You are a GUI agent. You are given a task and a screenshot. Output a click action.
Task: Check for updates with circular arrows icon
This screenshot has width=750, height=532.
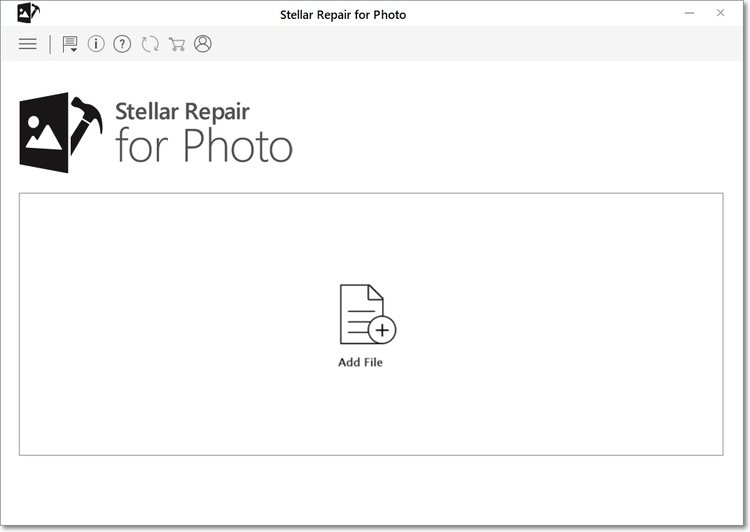pyautogui.click(x=150, y=44)
